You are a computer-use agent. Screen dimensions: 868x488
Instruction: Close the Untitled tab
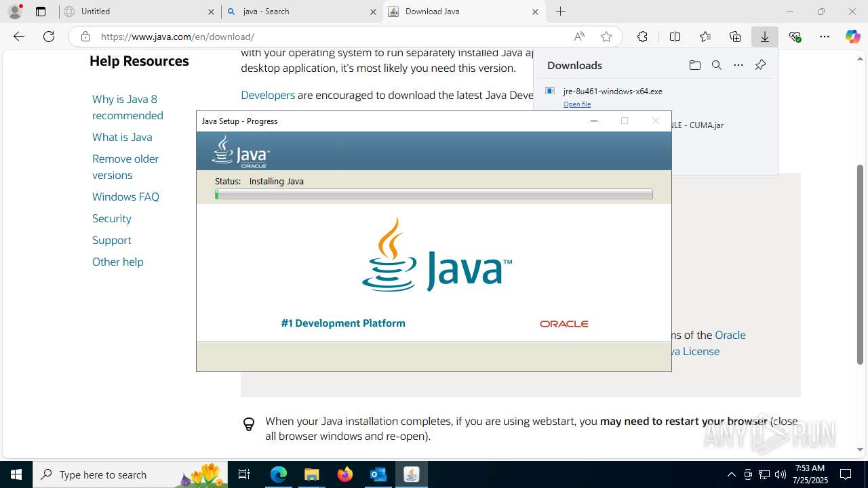tap(211, 12)
